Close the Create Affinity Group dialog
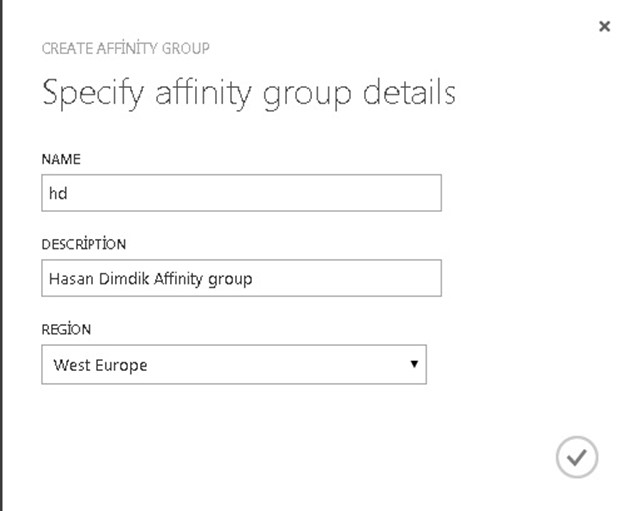 coord(604,27)
